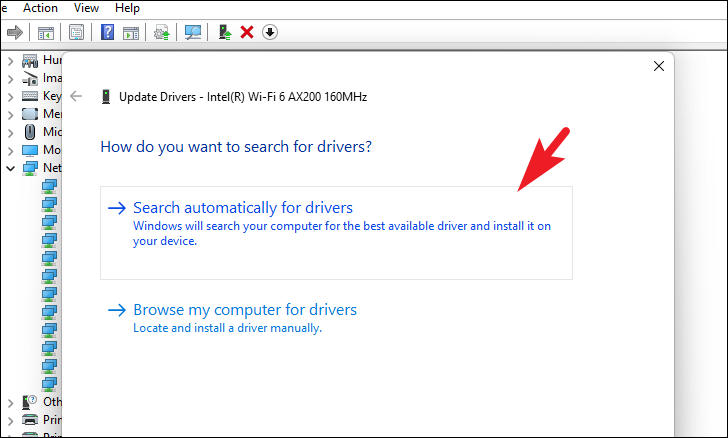Expand the Mice tree node

pos(11,133)
